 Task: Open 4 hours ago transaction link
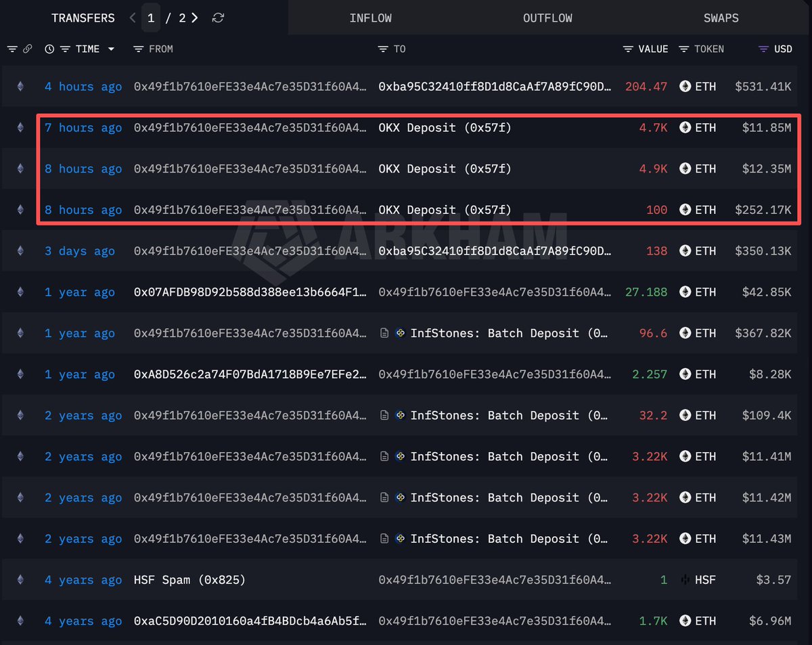coord(83,87)
